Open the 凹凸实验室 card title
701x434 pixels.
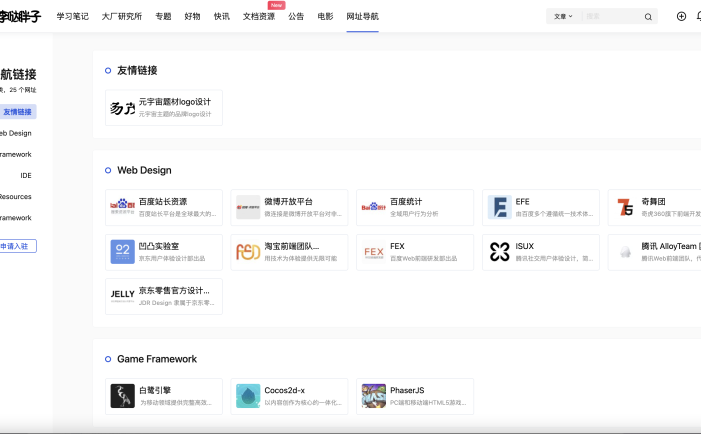point(159,246)
